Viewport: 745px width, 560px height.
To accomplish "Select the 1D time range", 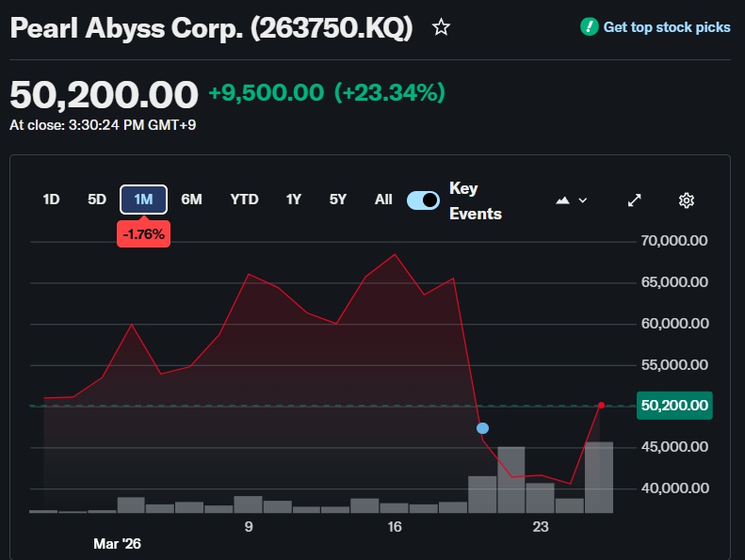I will pos(52,200).
